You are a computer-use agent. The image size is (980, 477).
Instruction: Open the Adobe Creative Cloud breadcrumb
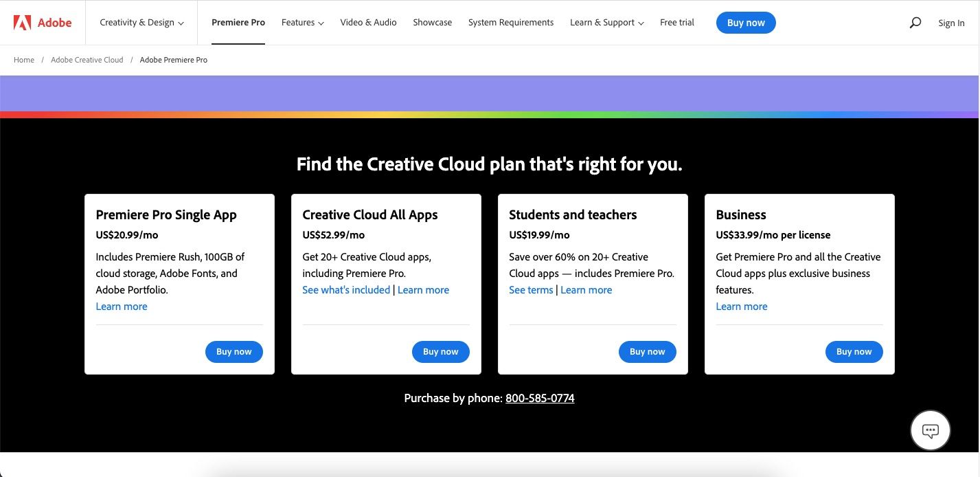[x=87, y=60]
